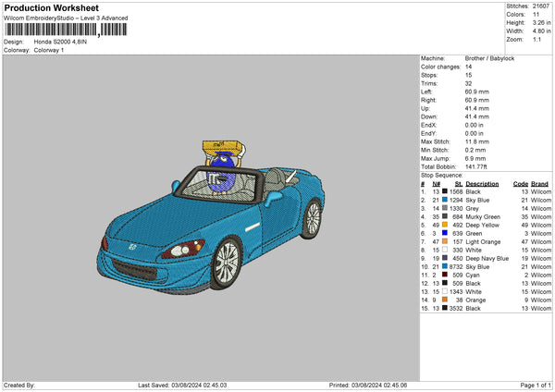
Task: Click the Brand column header
Action: pyautogui.click(x=539, y=183)
